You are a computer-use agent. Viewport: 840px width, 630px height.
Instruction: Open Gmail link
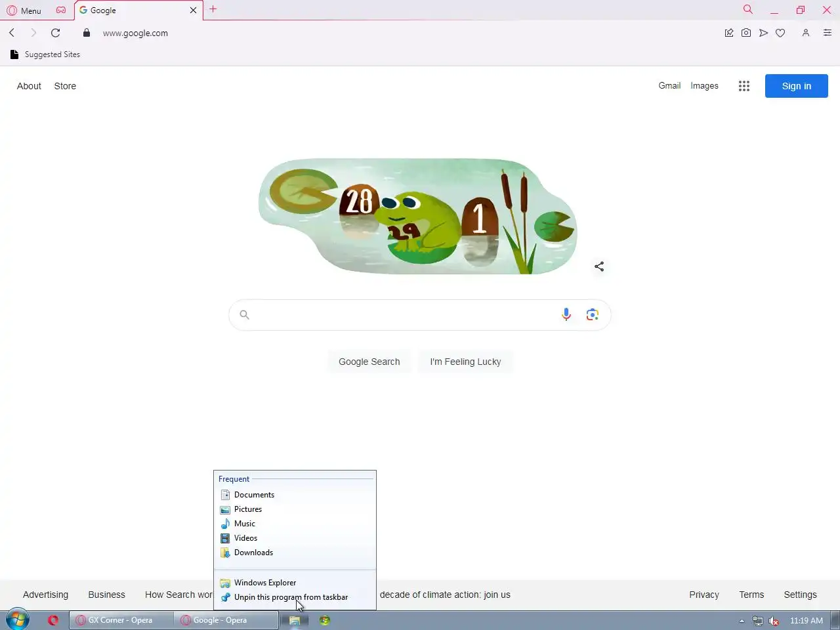(669, 85)
